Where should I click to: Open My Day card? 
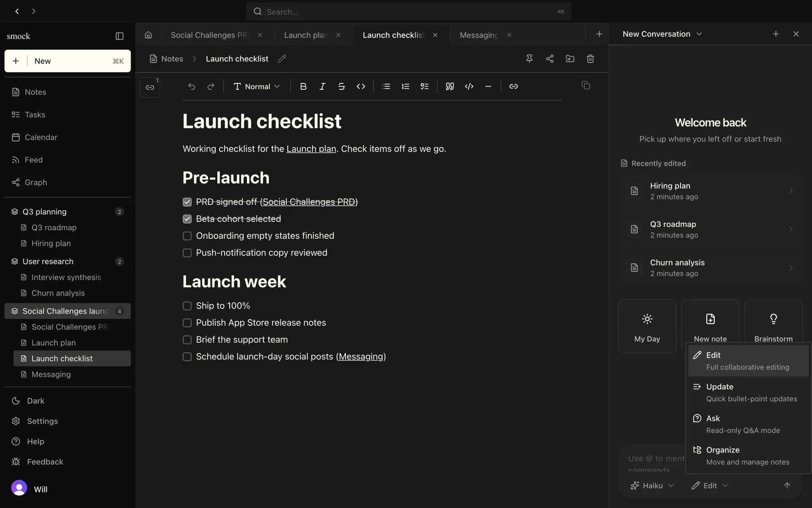pos(647,326)
